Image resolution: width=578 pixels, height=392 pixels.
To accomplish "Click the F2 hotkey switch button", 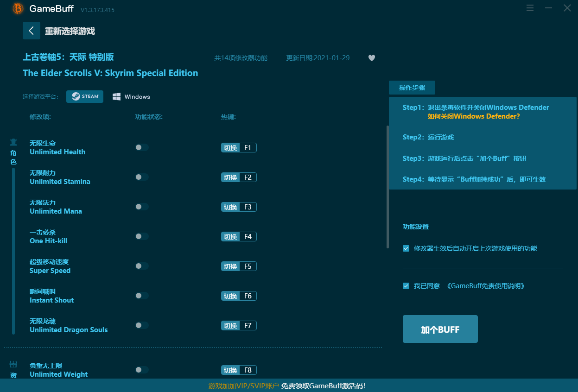I will coord(239,177).
